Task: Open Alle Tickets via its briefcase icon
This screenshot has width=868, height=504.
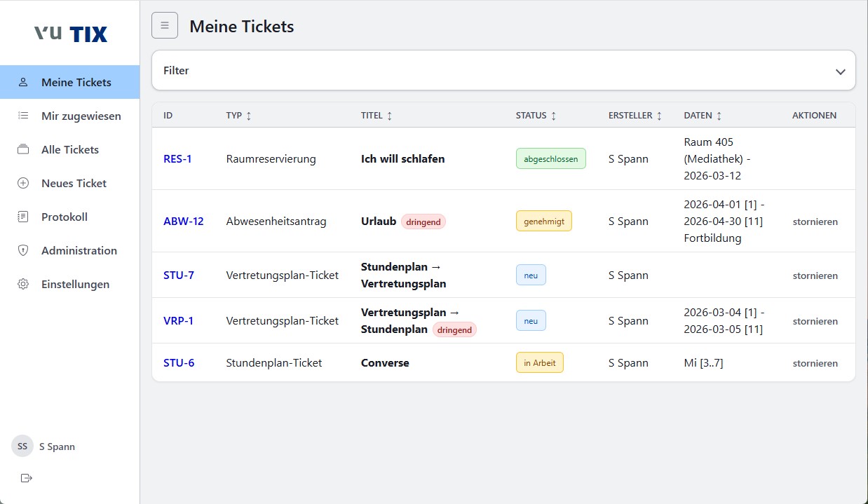Action: (22, 149)
